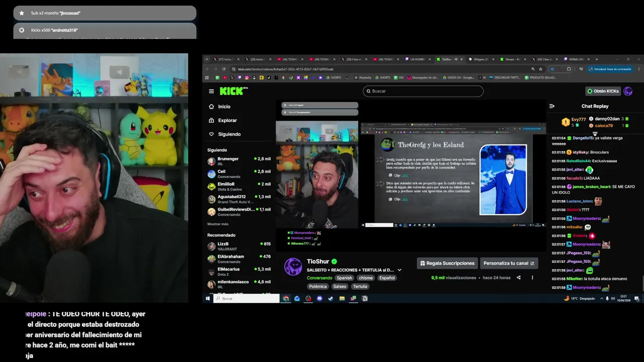
Task: Mute the TioShur tab via its speaker icon
Action: [456, 59]
